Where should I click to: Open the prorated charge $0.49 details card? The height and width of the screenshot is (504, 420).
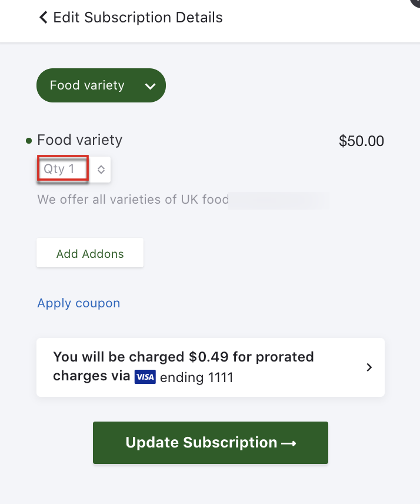tap(211, 367)
